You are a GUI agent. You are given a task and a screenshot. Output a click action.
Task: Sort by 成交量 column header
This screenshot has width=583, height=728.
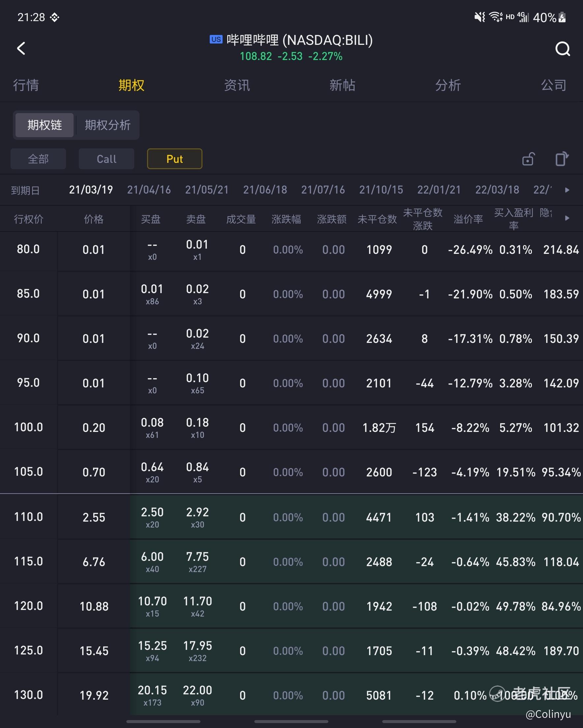241,219
